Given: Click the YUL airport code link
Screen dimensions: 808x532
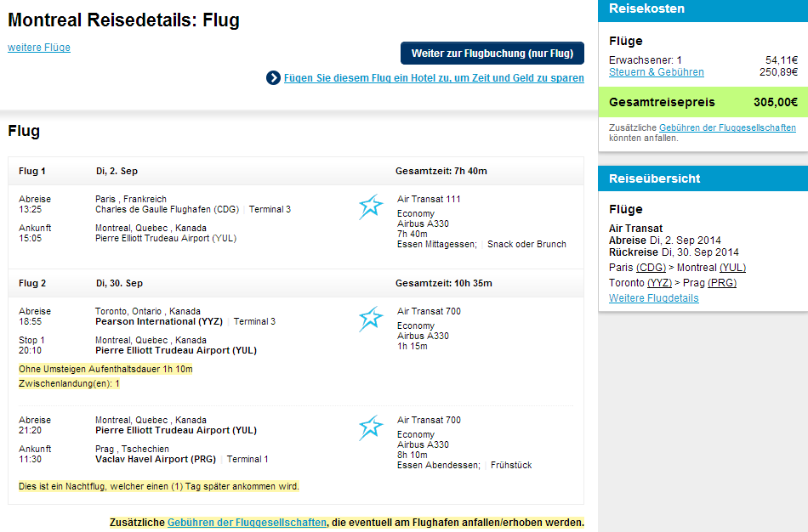Looking at the screenshot, I should (x=732, y=268).
